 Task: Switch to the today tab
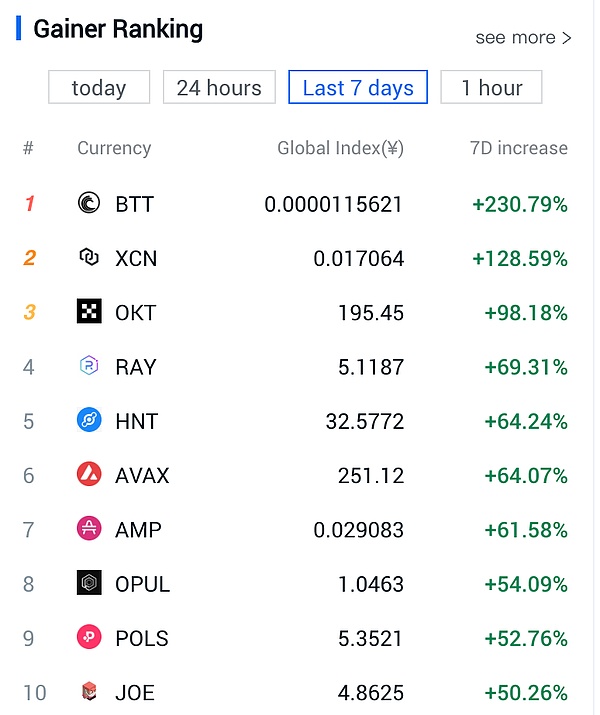(99, 88)
